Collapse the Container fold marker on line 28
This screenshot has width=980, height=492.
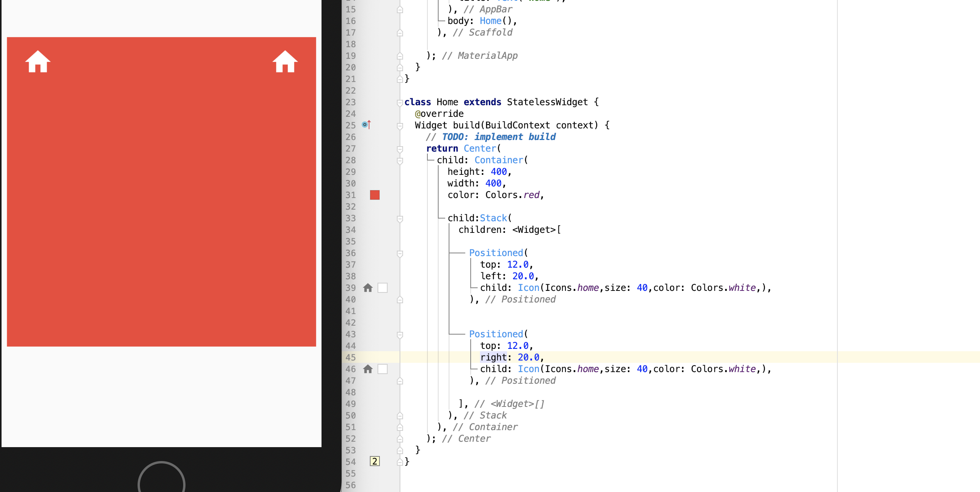(400, 161)
